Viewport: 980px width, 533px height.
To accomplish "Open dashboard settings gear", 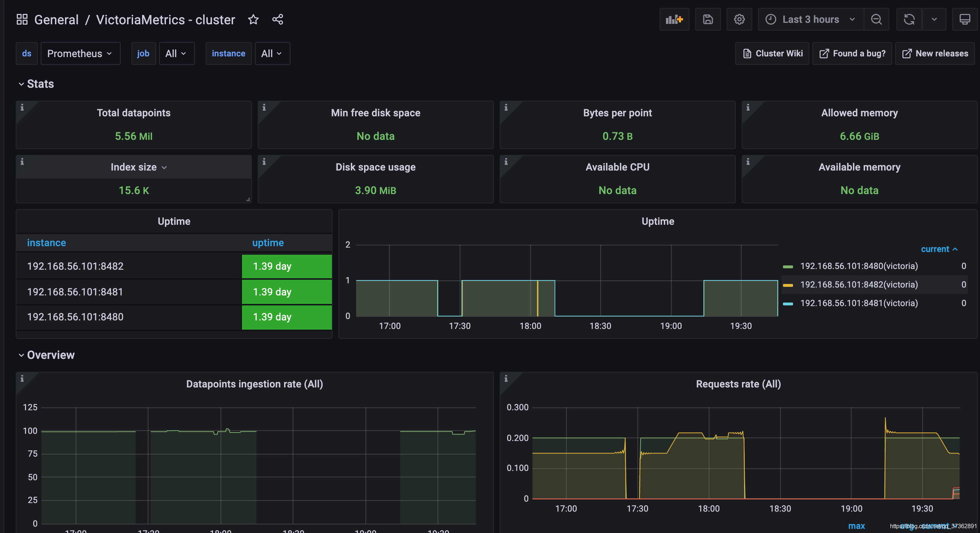I will click(x=739, y=19).
